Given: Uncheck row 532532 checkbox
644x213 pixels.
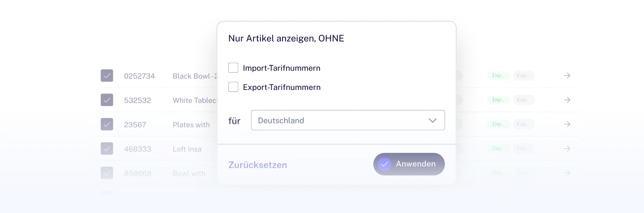Looking at the screenshot, I should pos(107,100).
